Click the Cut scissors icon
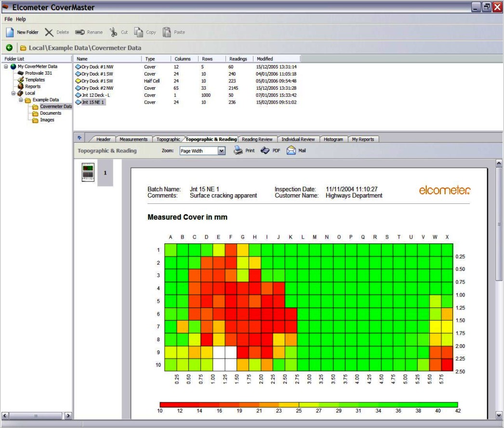Viewport: 504px width, 428px height. click(113, 32)
